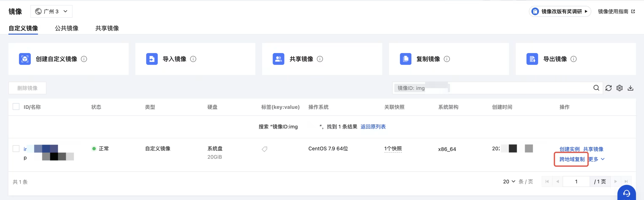Viewport: 644px width, 200px height.
Task: Toggle the select-all checkbox in table header
Action: (x=16, y=107)
